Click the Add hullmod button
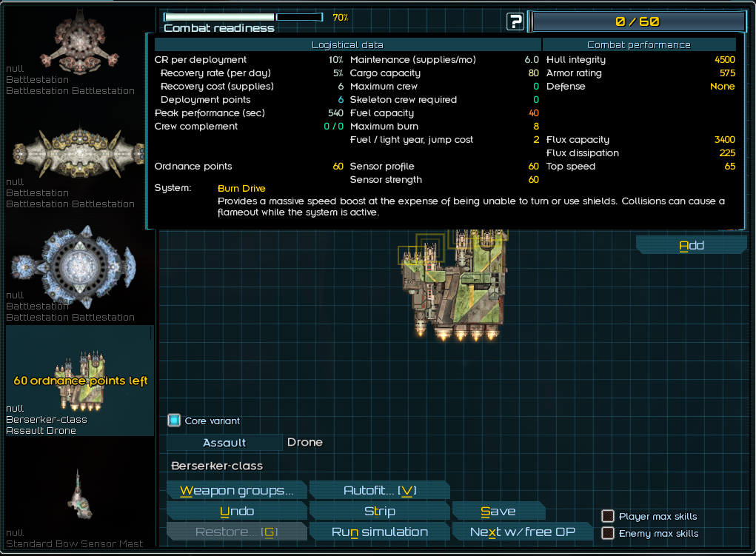This screenshot has width=756, height=556. click(691, 246)
